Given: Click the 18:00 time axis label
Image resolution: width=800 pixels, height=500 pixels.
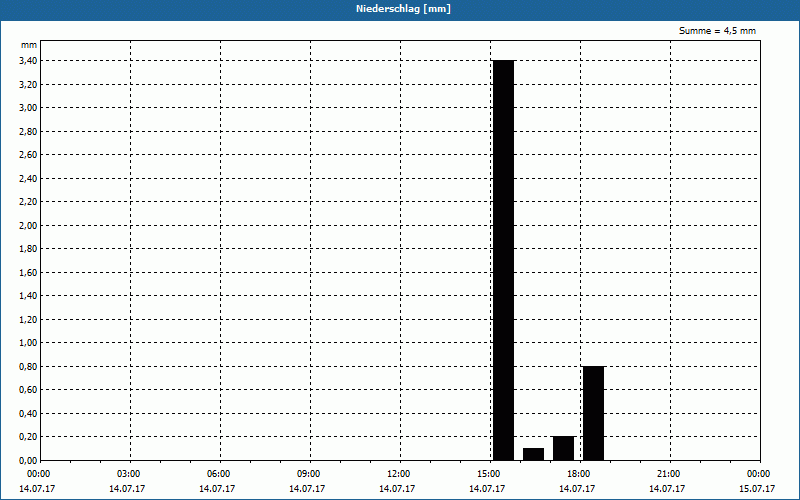Looking at the screenshot, I should pyautogui.click(x=579, y=474).
